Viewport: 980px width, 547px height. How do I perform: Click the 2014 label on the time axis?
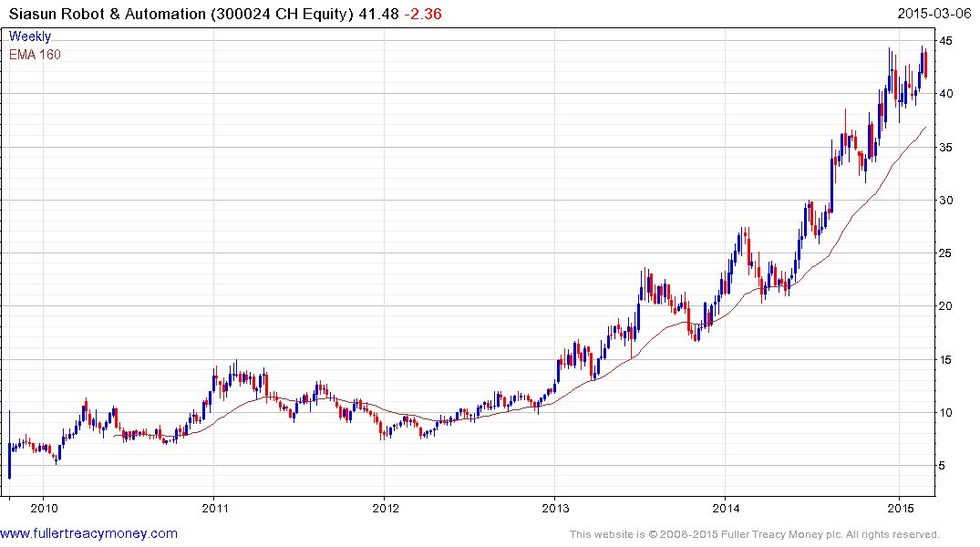point(726,508)
